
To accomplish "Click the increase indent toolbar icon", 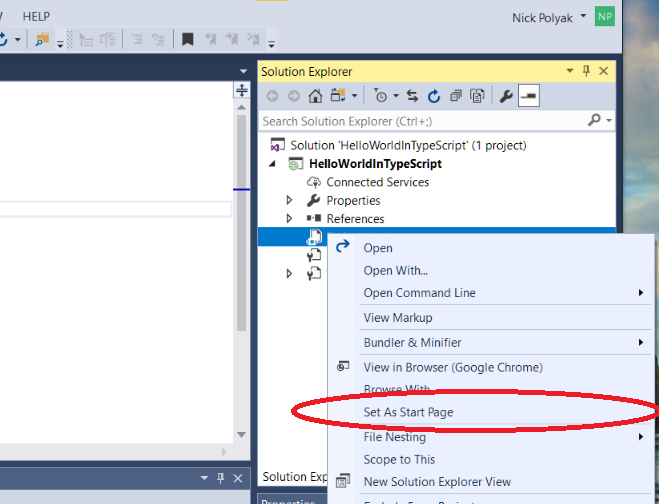I will tap(137, 40).
